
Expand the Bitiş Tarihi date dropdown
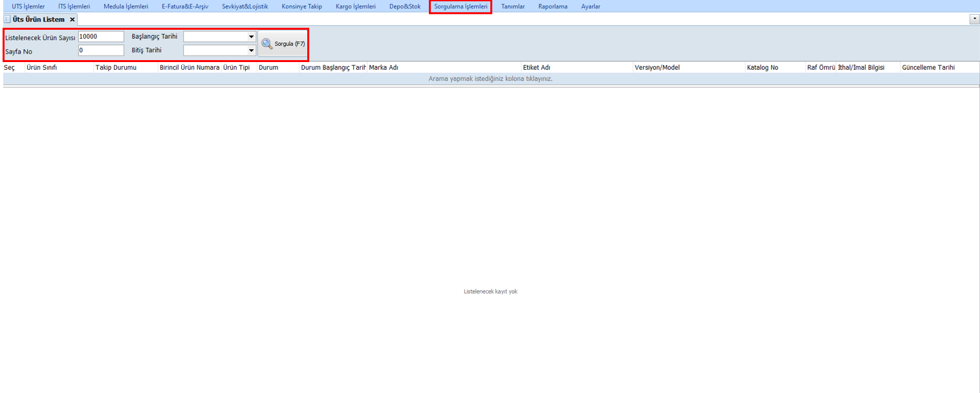(x=252, y=50)
